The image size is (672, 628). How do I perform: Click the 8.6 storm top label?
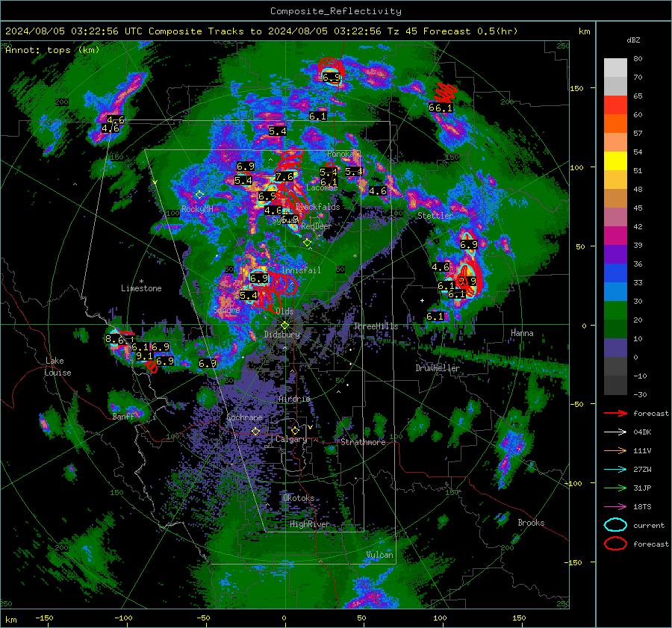coord(114,340)
